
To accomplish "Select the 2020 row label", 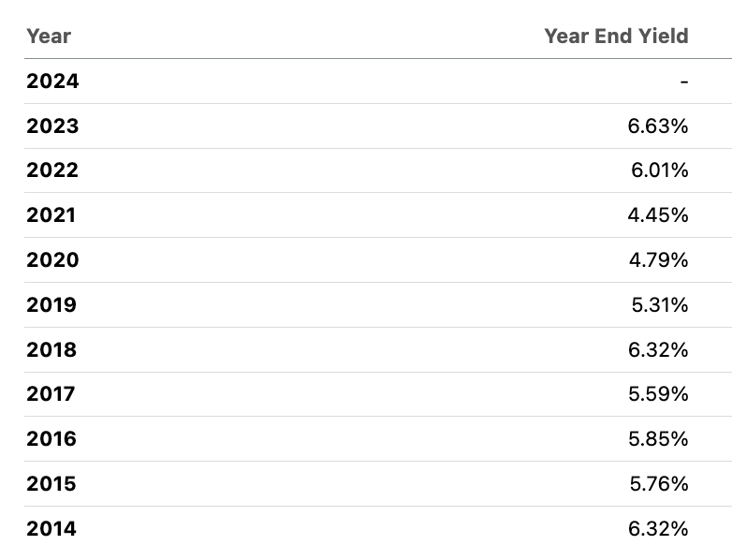I will [x=52, y=260].
